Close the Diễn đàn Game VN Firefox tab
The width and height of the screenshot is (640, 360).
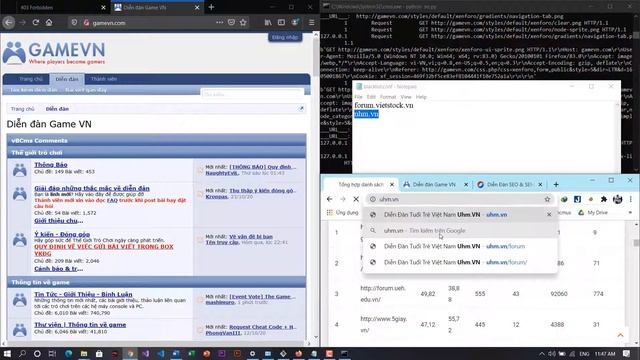197,7
